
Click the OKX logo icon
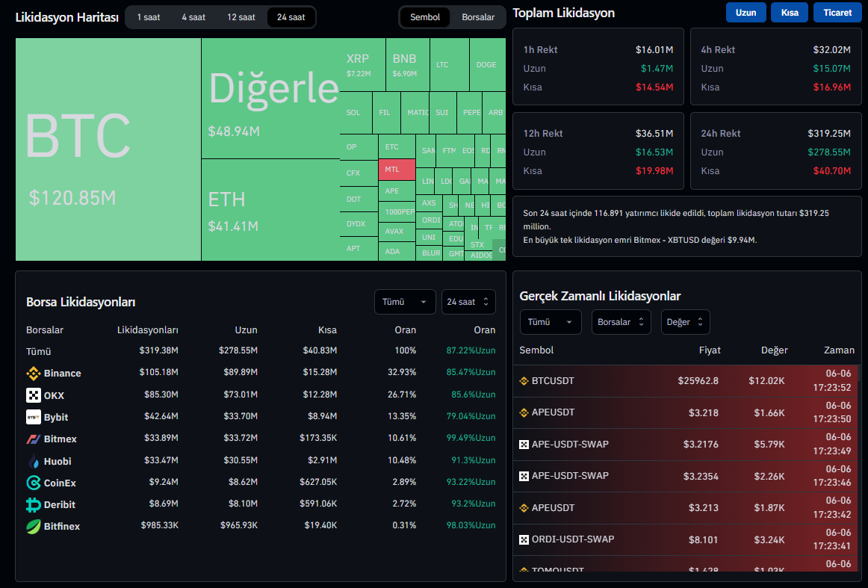pyautogui.click(x=33, y=395)
